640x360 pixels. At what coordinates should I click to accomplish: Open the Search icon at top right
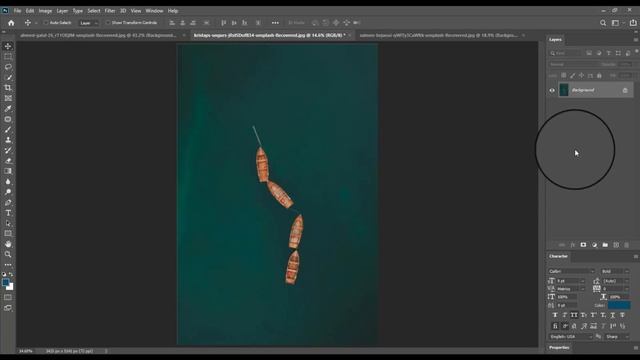pos(603,23)
